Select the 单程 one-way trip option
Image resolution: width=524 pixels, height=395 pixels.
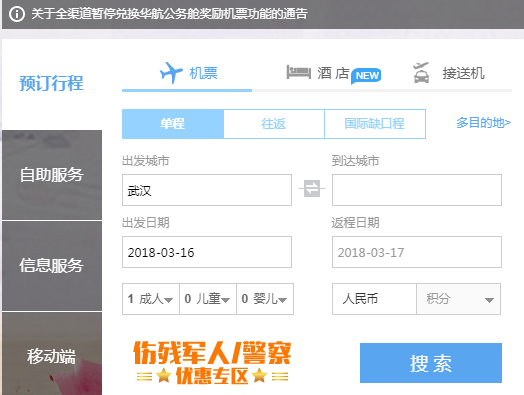[x=173, y=124]
